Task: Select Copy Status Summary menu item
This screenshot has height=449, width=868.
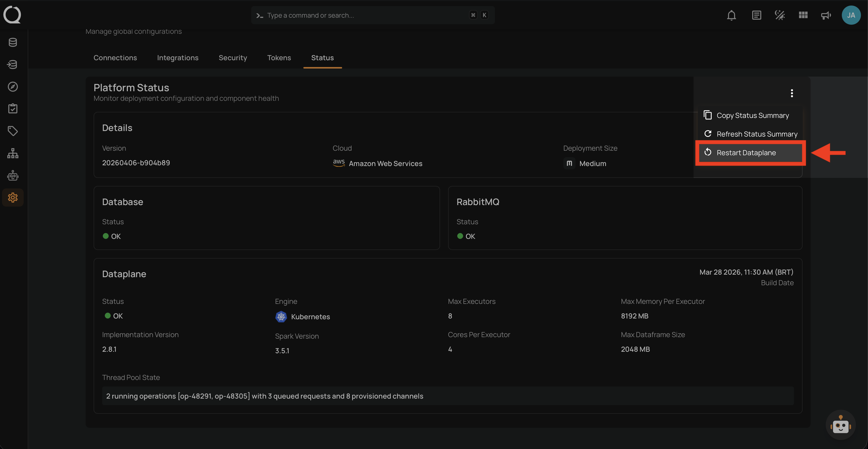Action: [x=750, y=115]
